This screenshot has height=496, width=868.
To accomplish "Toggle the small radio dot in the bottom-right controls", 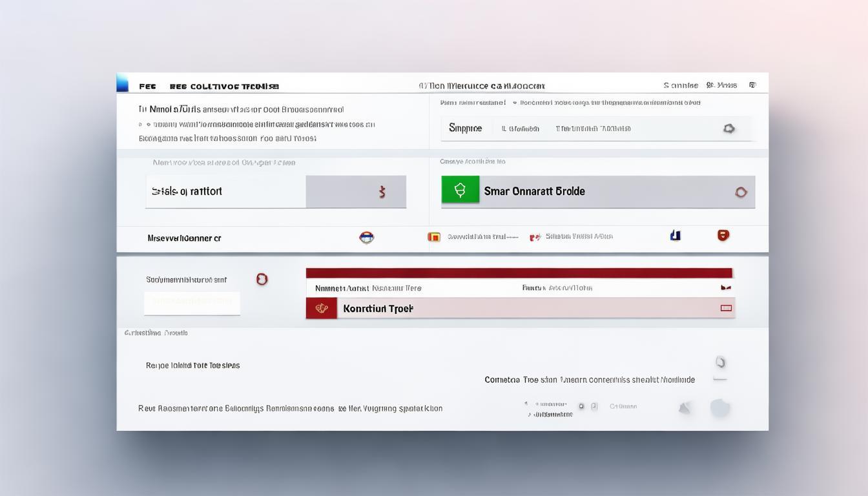I will click(x=581, y=406).
